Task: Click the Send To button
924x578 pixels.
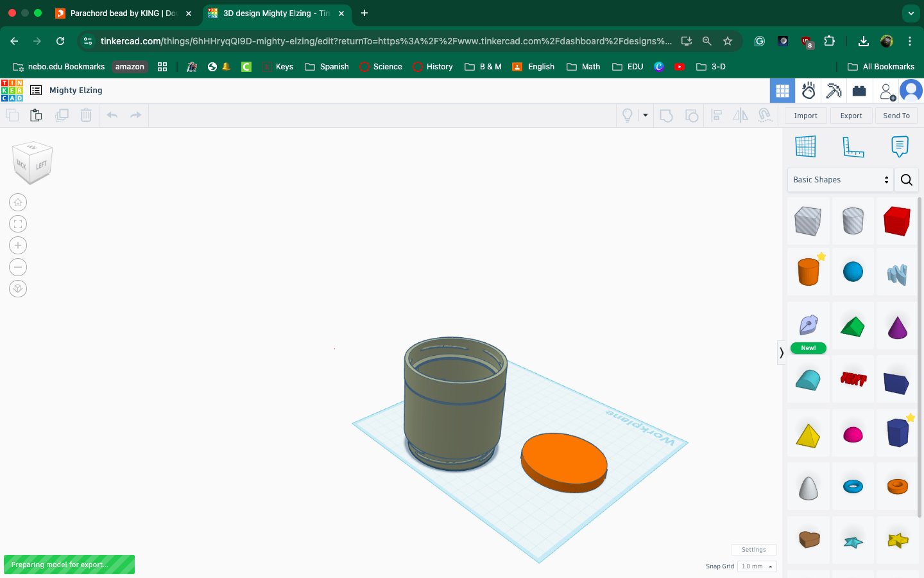Action: point(896,116)
